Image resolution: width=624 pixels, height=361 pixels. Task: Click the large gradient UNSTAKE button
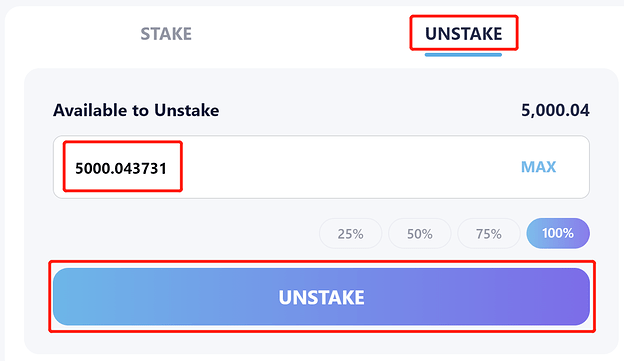click(321, 297)
